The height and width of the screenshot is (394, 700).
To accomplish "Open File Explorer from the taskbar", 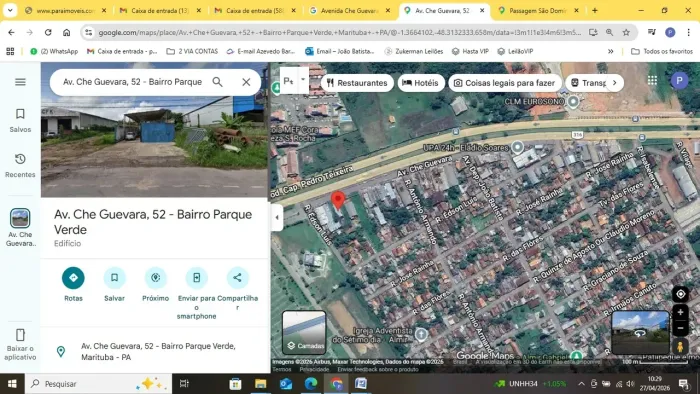I will pos(260,384).
